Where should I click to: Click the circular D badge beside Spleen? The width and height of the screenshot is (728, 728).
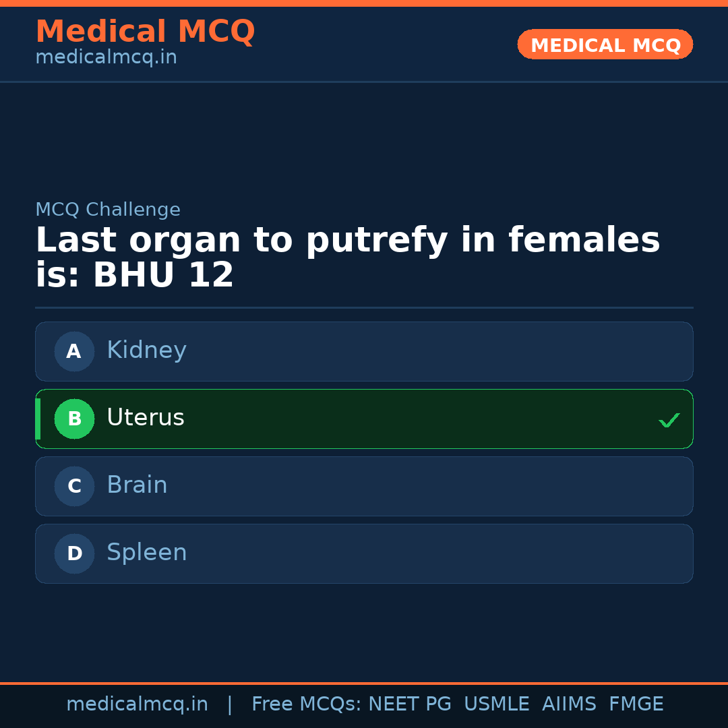tap(74, 553)
